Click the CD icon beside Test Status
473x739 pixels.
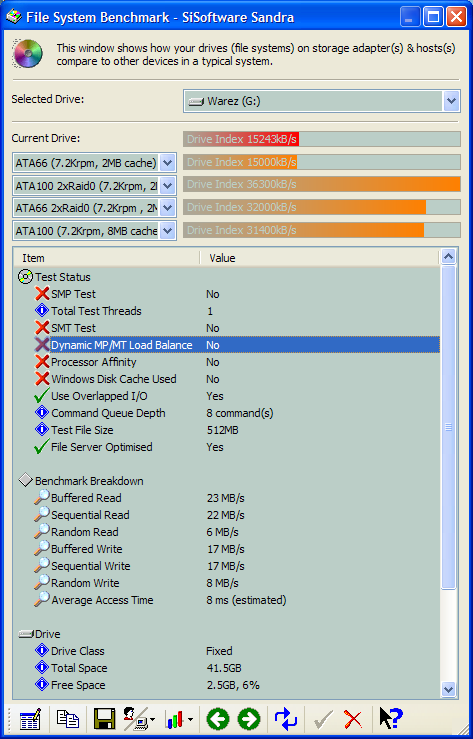pos(25,277)
